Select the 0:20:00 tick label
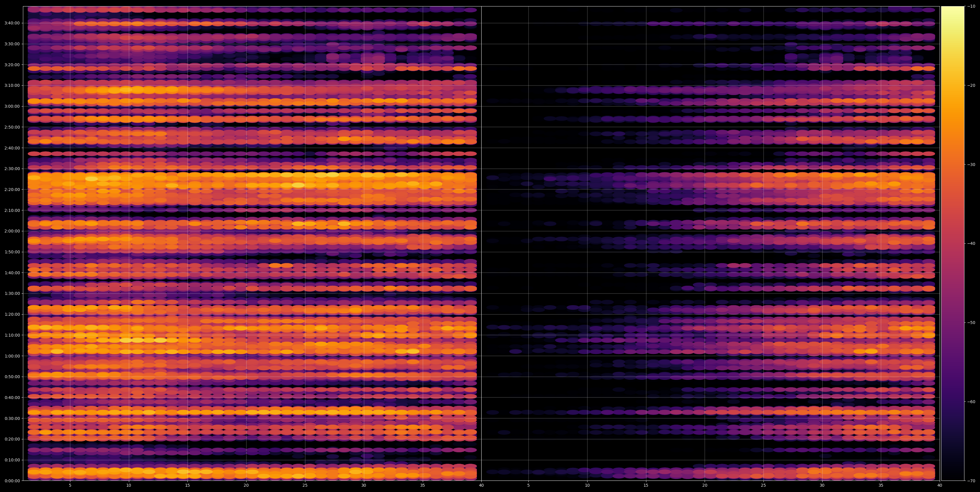The width and height of the screenshot is (980, 492). pos(12,439)
